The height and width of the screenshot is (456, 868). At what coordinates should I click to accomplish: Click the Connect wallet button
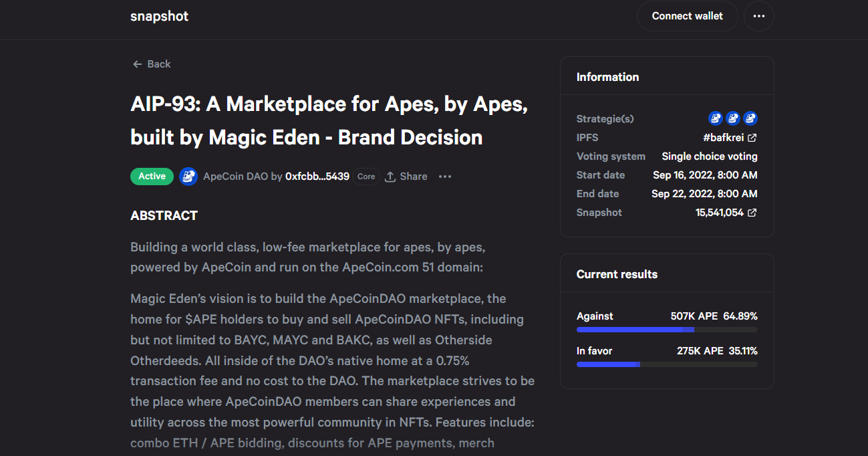click(687, 16)
